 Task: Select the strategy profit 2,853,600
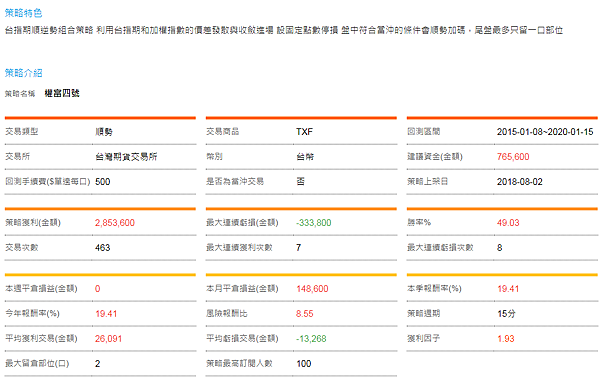click(x=115, y=223)
